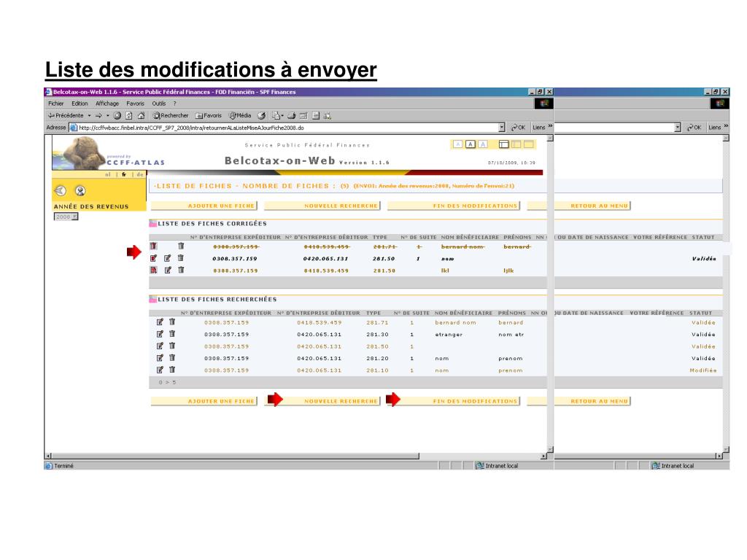Edit searched fiche with status Modifiée
The width and height of the screenshot is (747, 560).
(x=160, y=370)
